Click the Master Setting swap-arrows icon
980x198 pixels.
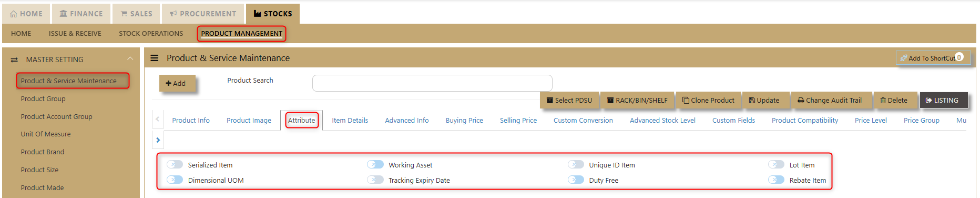[14, 60]
